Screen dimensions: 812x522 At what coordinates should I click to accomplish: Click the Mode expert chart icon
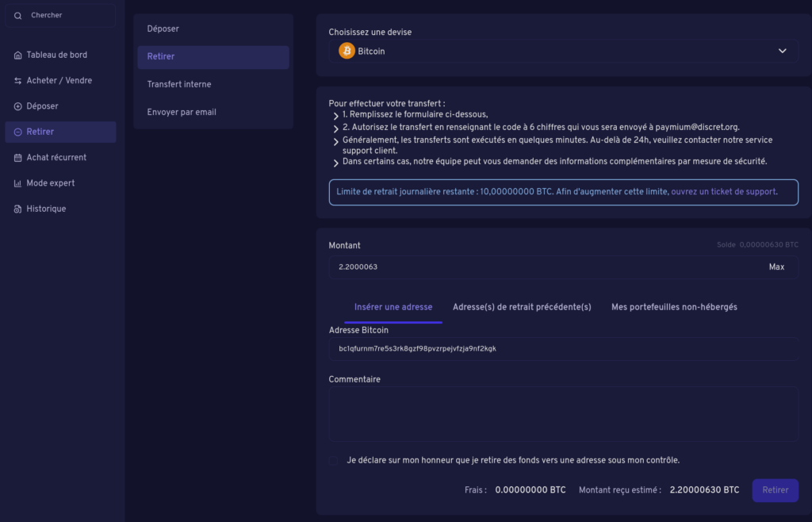point(18,183)
